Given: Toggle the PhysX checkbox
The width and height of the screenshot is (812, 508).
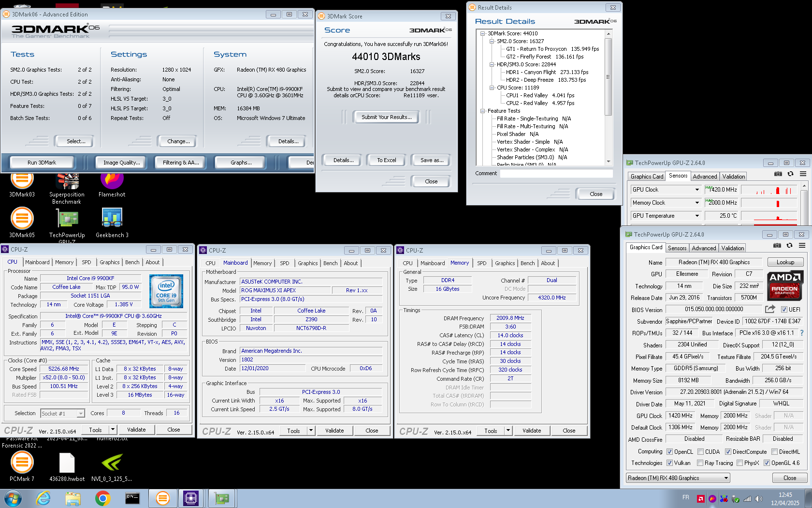Looking at the screenshot, I should click(739, 463).
